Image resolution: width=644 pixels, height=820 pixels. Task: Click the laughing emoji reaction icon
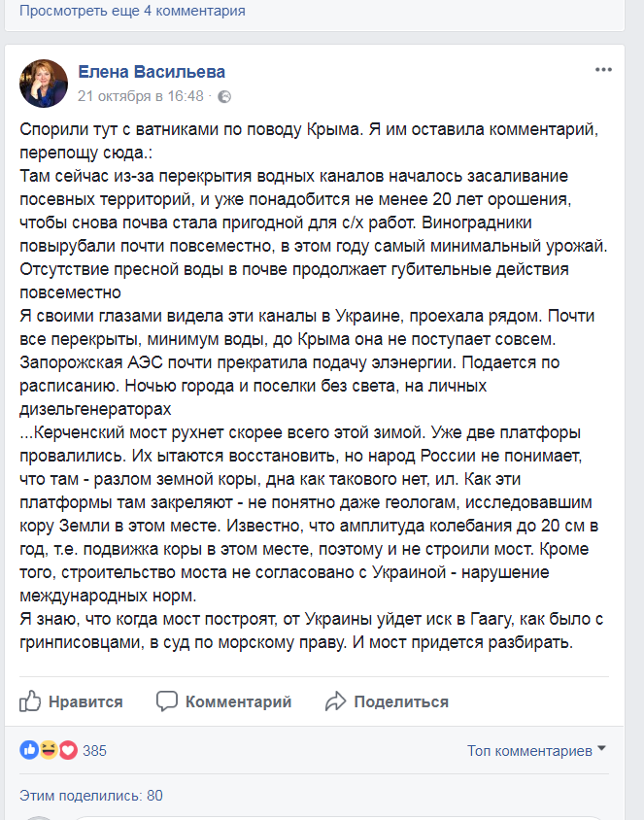coord(49,750)
